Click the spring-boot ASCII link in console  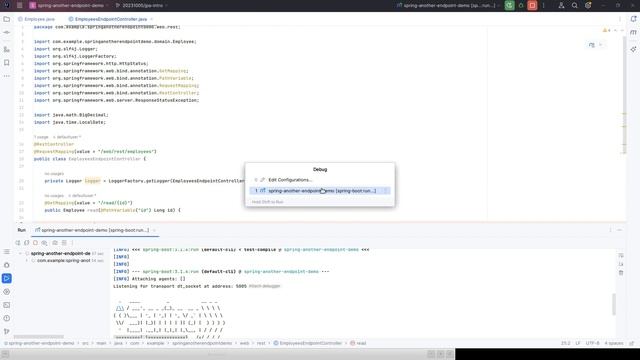(120, 308)
